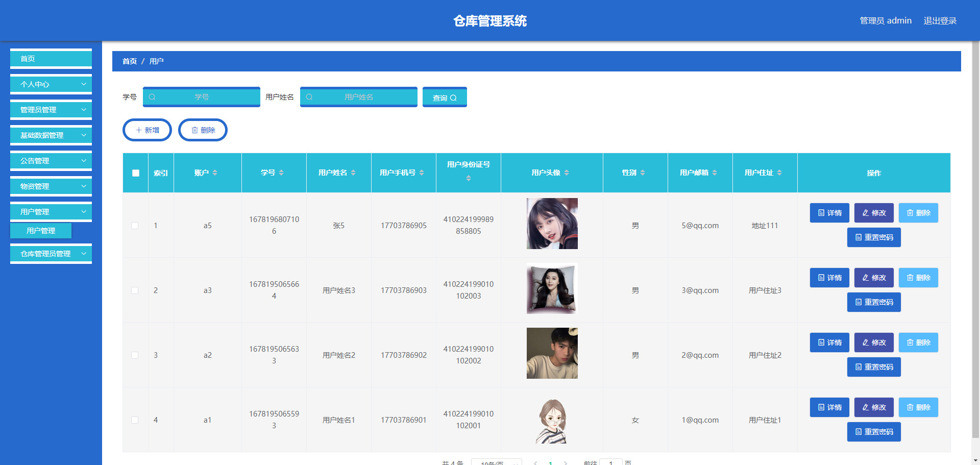Open 详情 for 用户姓名1

(829, 407)
